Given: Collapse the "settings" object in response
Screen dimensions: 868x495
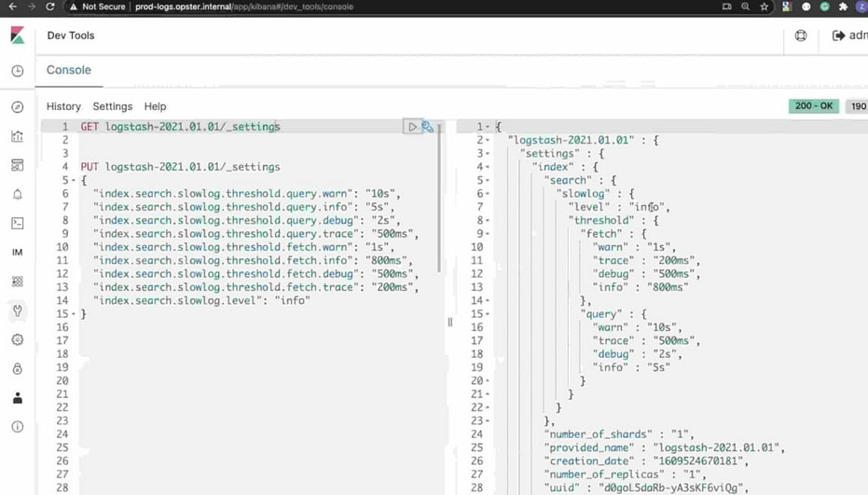Looking at the screenshot, I should click(x=488, y=154).
